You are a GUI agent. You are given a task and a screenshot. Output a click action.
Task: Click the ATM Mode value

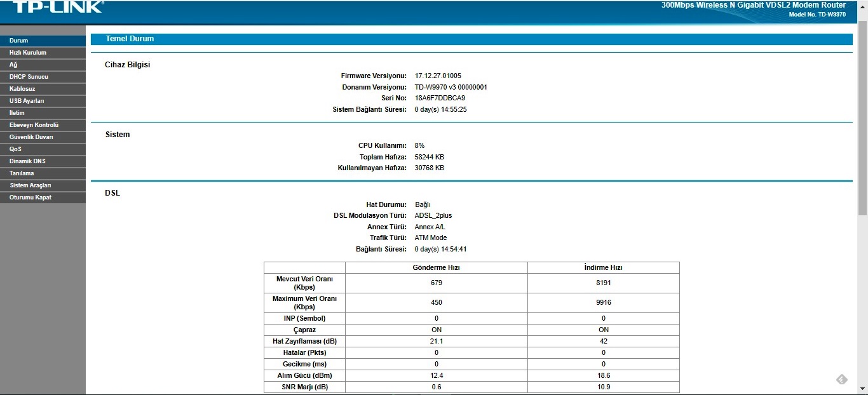coord(431,238)
